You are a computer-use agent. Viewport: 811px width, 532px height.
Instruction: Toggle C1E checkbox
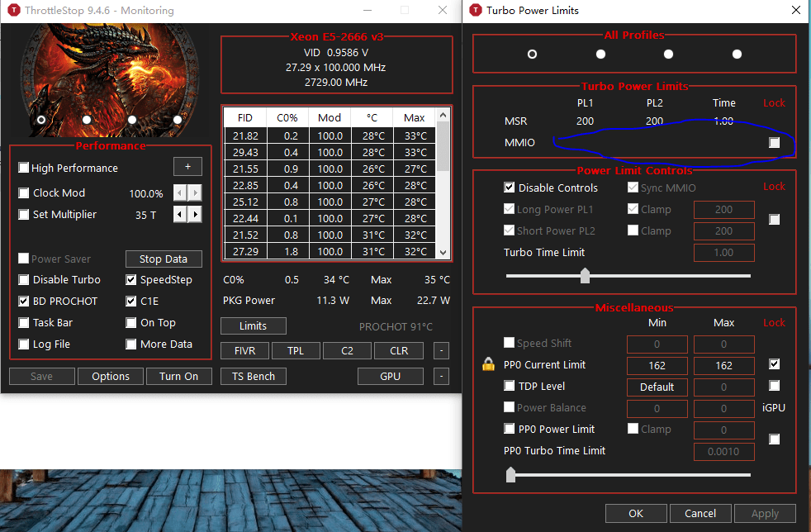(130, 302)
